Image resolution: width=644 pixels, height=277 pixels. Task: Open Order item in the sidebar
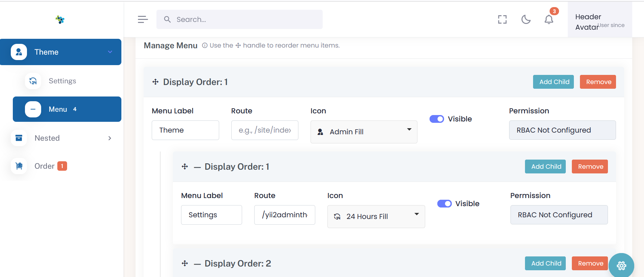click(x=45, y=166)
